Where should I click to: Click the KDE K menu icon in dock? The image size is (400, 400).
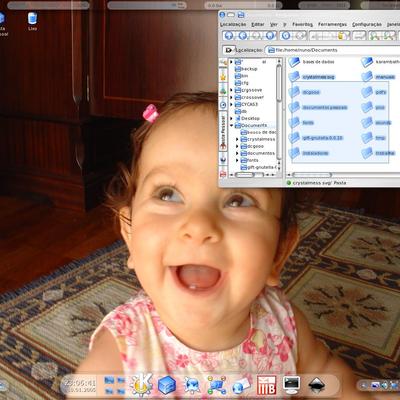pyautogui.click(x=141, y=385)
